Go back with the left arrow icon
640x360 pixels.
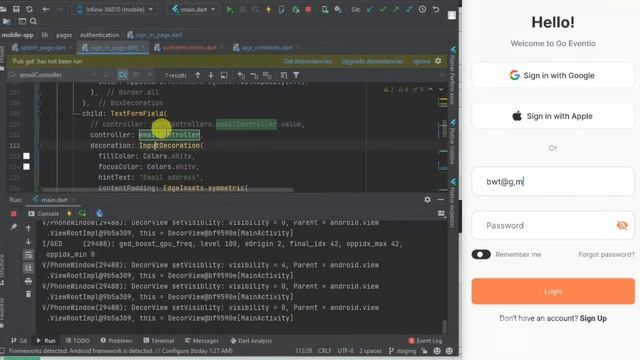[x=46, y=9]
